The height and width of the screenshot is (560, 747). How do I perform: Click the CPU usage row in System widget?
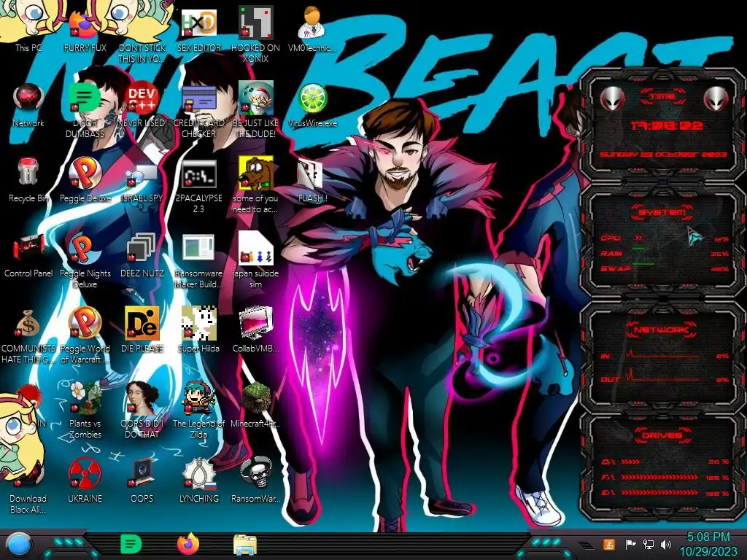click(x=665, y=238)
